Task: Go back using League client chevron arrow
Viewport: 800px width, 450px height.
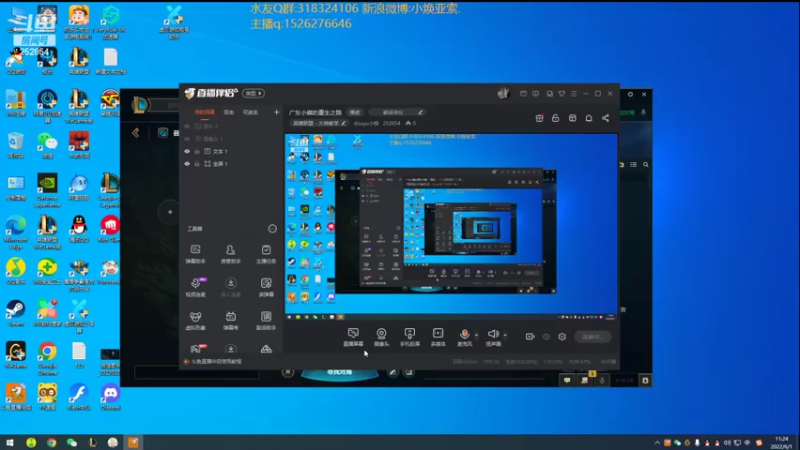Action: (136, 133)
